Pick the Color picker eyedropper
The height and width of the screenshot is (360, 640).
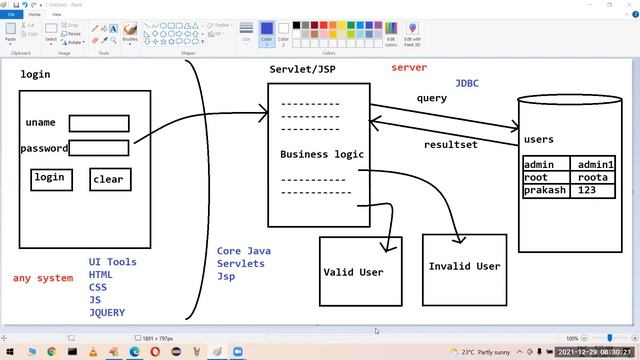point(104,40)
